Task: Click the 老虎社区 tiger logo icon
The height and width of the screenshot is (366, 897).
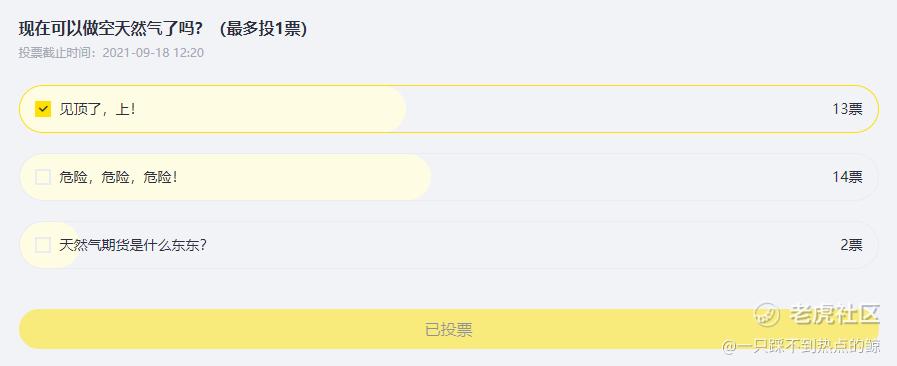Action: click(x=767, y=314)
